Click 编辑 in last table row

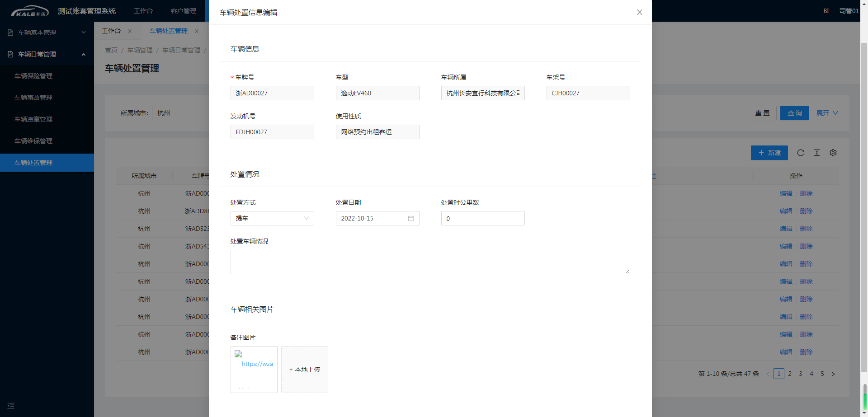tap(786, 352)
